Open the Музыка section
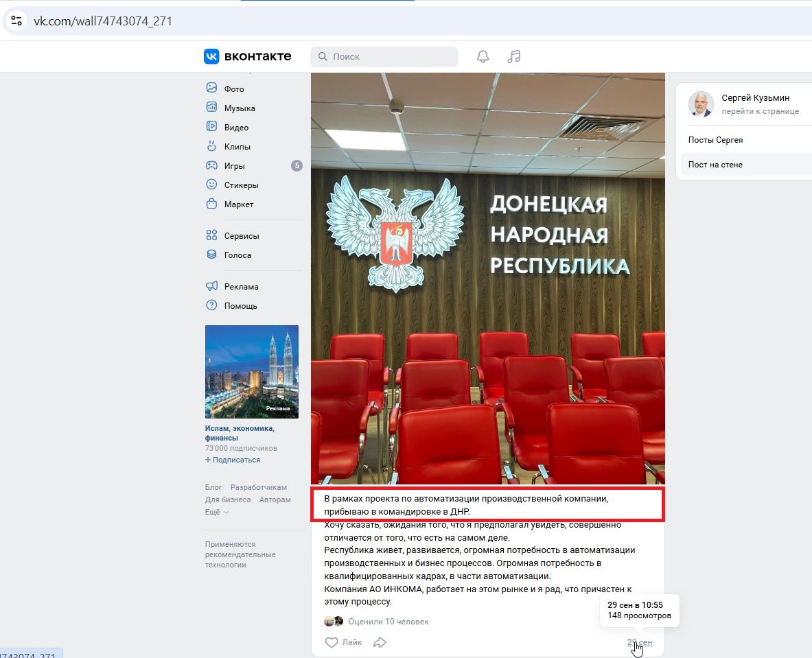The height and width of the screenshot is (658, 812). [238, 108]
